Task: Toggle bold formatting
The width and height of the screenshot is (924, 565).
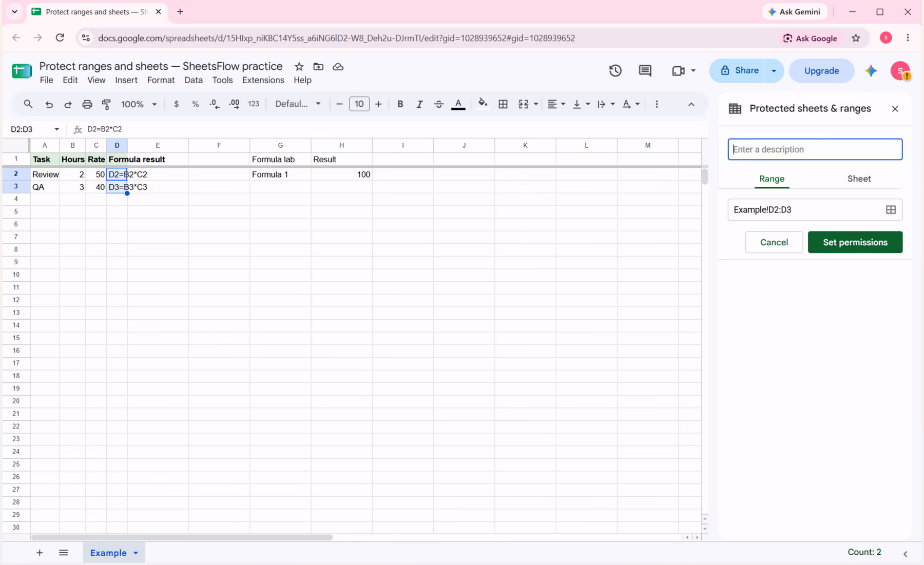Action: 400,104
